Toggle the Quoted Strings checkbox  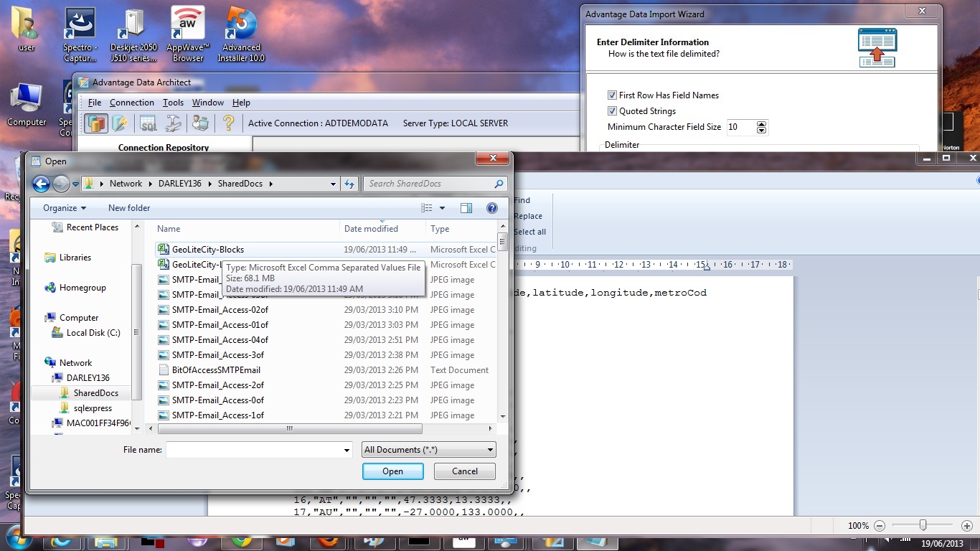click(612, 111)
